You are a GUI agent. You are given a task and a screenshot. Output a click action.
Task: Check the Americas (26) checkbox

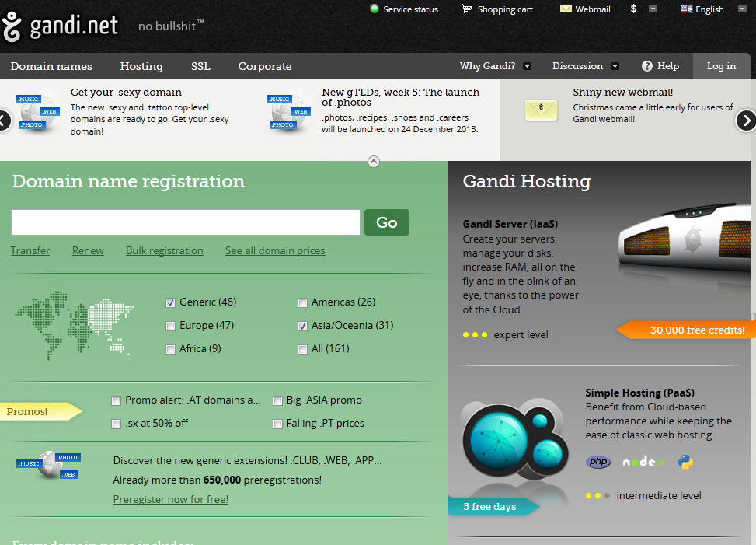[x=302, y=302]
